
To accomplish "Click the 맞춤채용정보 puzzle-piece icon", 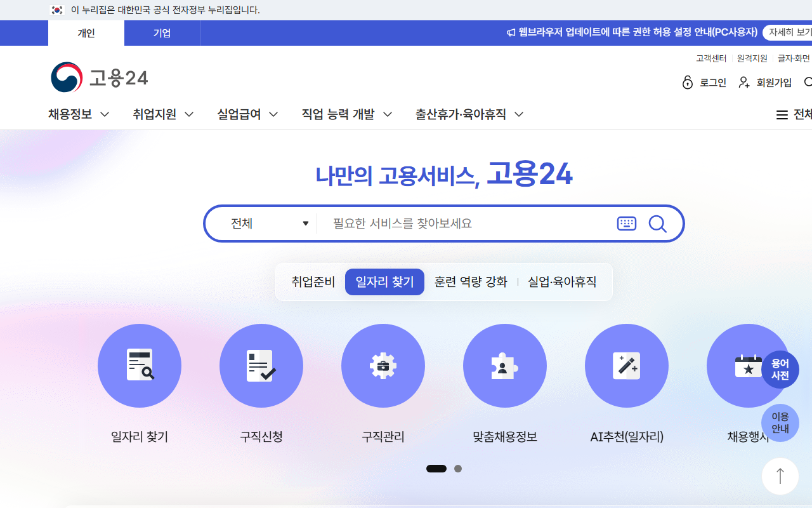I will pos(505,366).
